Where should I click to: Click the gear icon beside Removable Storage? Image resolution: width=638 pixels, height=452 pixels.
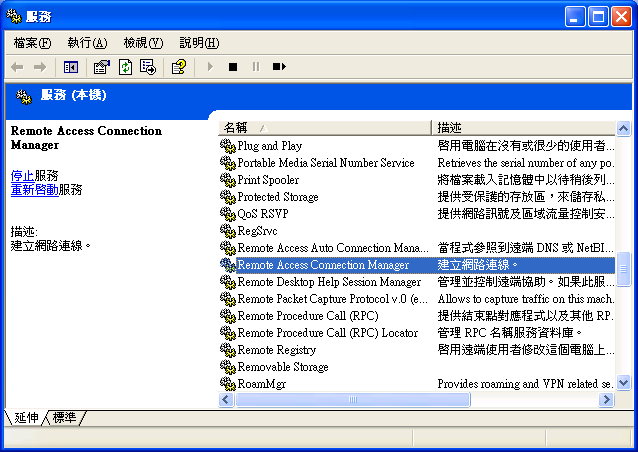pyautogui.click(x=228, y=367)
